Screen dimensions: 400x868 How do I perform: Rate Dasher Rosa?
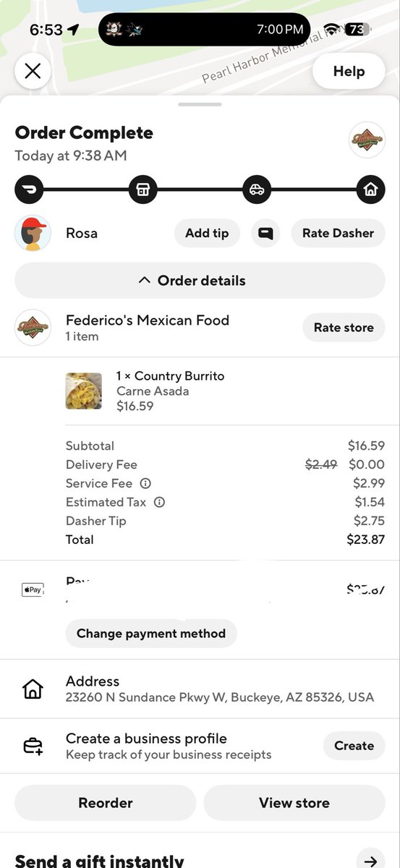(338, 234)
